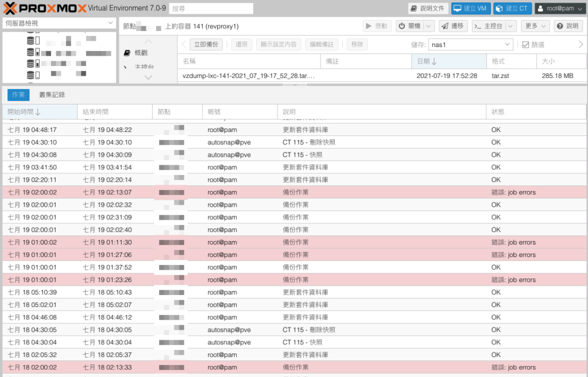Switch to 作業 tasks tab
The width and height of the screenshot is (588, 377).
18,95
